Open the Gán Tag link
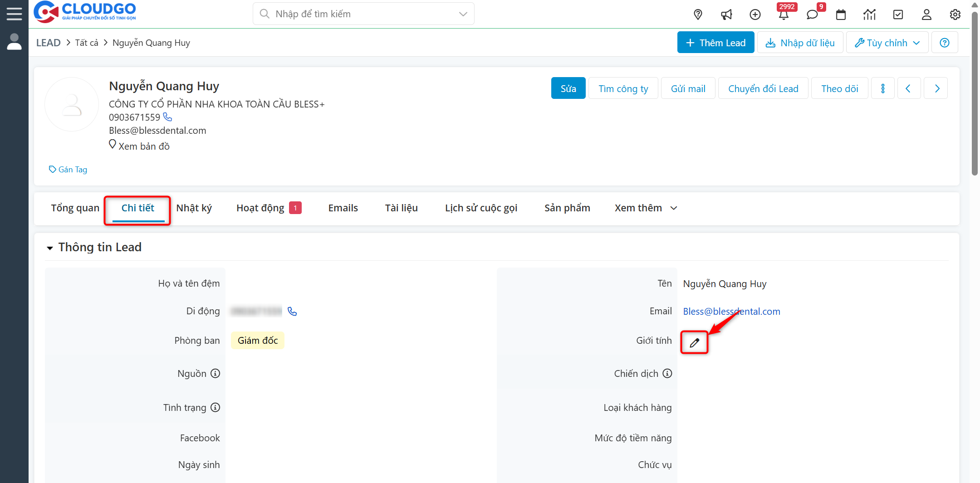 68,169
